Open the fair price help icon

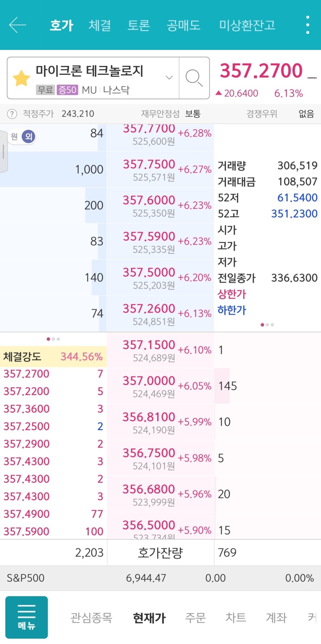pyautogui.click(x=12, y=114)
